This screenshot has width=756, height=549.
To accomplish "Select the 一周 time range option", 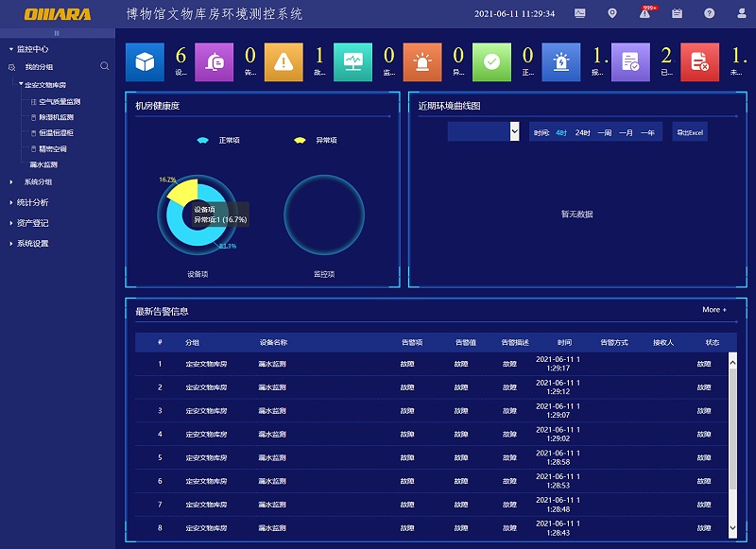I will coord(604,132).
